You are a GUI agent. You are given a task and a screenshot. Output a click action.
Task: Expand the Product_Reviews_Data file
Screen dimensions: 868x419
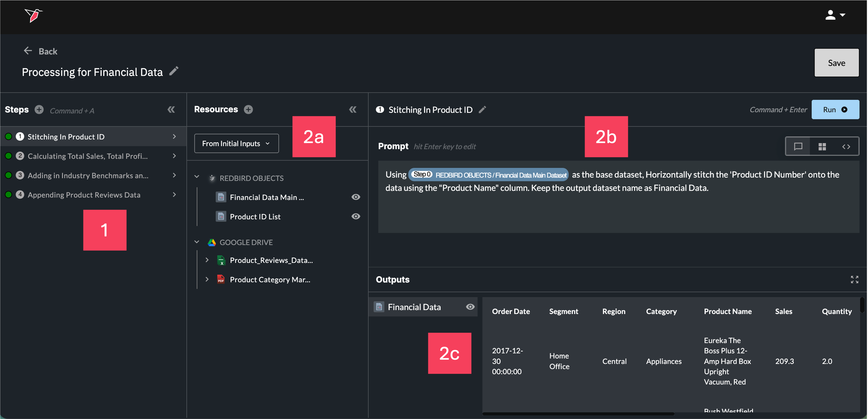click(207, 260)
